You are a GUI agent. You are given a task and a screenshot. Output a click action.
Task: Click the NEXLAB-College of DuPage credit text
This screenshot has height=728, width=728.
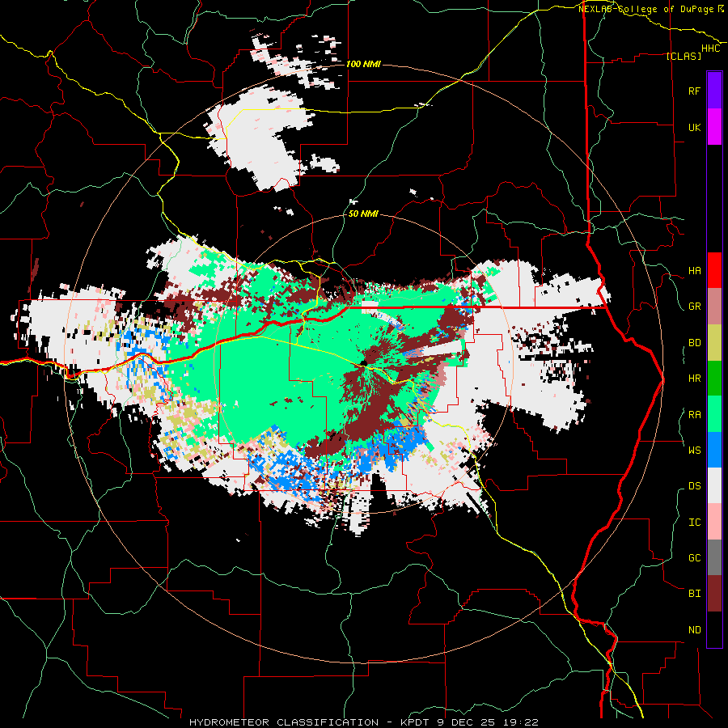(x=645, y=9)
